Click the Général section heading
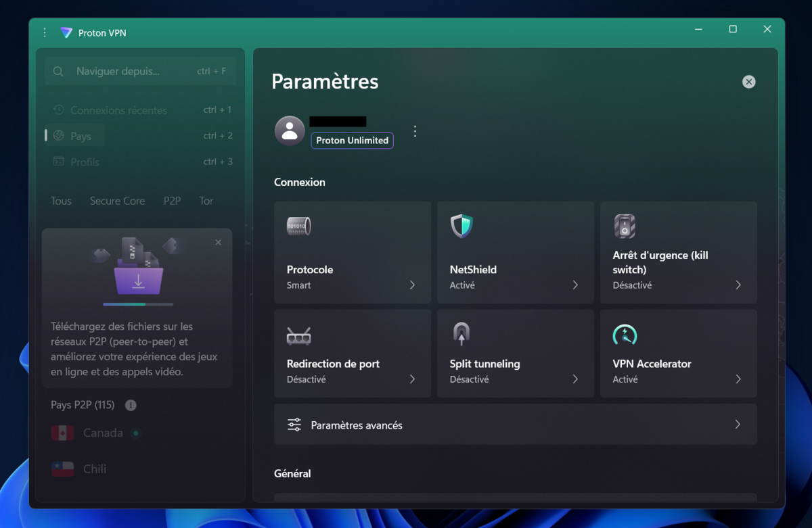This screenshot has height=528, width=812. 292,473
